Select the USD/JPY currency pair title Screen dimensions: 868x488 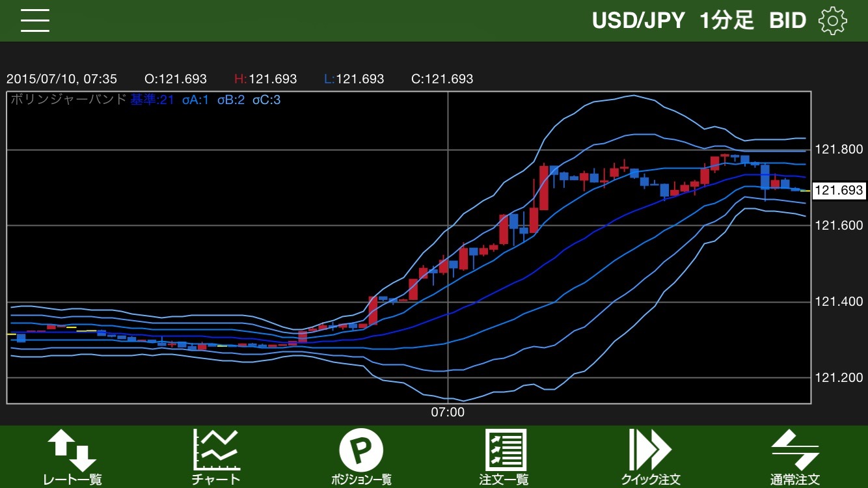(638, 21)
